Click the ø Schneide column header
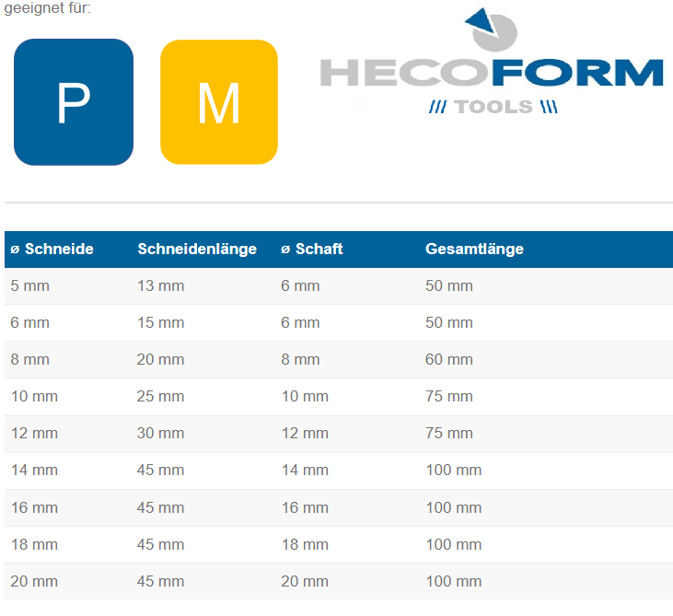673x616 pixels. tap(52, 250)
